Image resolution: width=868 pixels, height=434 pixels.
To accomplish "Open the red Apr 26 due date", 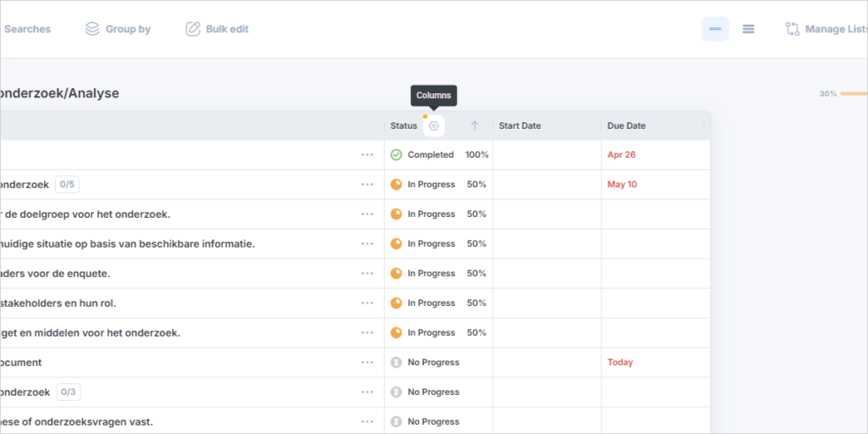I will click(x=621, y=155).
